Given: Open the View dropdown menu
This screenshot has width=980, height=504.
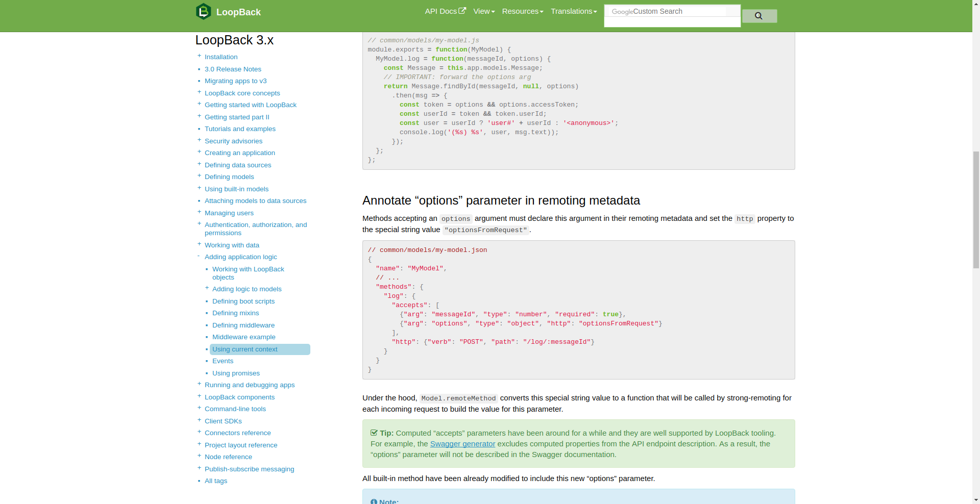Looking at the screenshot, I should pos(484,11).
